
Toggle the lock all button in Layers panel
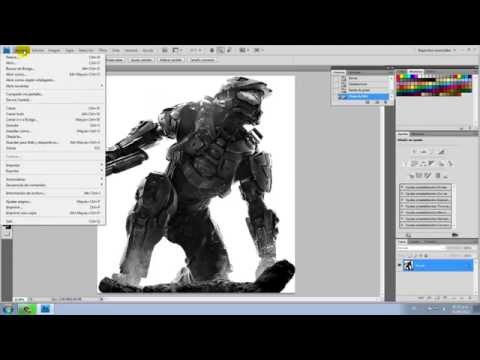(x=426, y=255)
